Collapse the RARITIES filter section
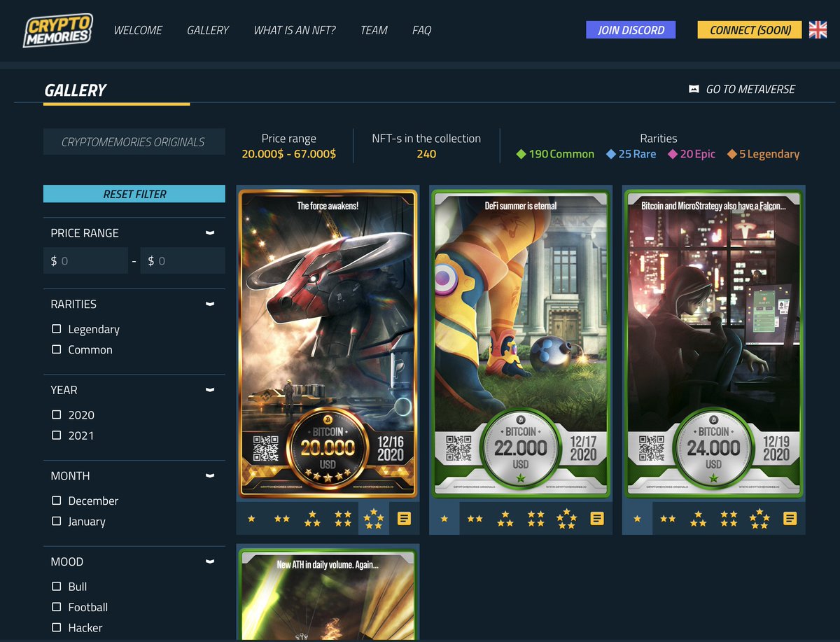This screenshot has height=642, width=840. [x=209, y=304]
